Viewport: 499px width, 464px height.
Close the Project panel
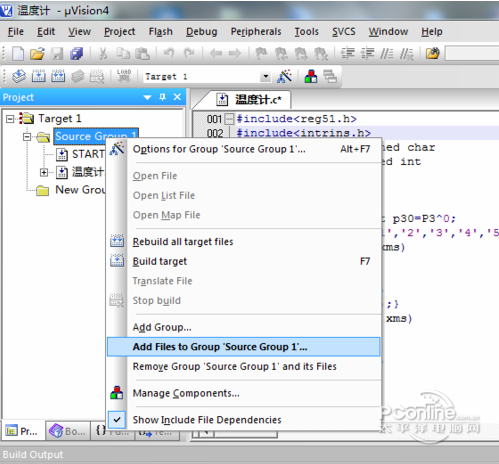(x=177, y=97)
